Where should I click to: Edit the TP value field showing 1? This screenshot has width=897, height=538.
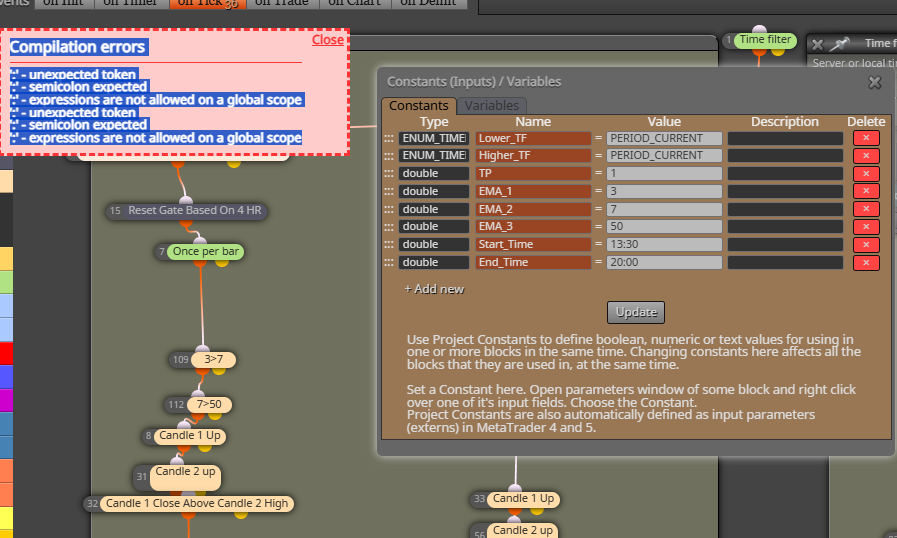pos(664,173)
